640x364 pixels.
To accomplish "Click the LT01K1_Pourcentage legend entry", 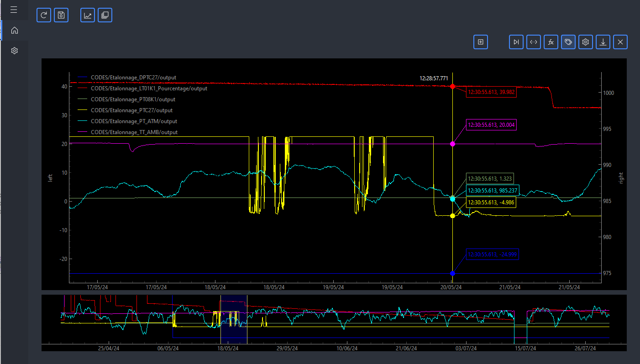I will (x=149, y=88).
